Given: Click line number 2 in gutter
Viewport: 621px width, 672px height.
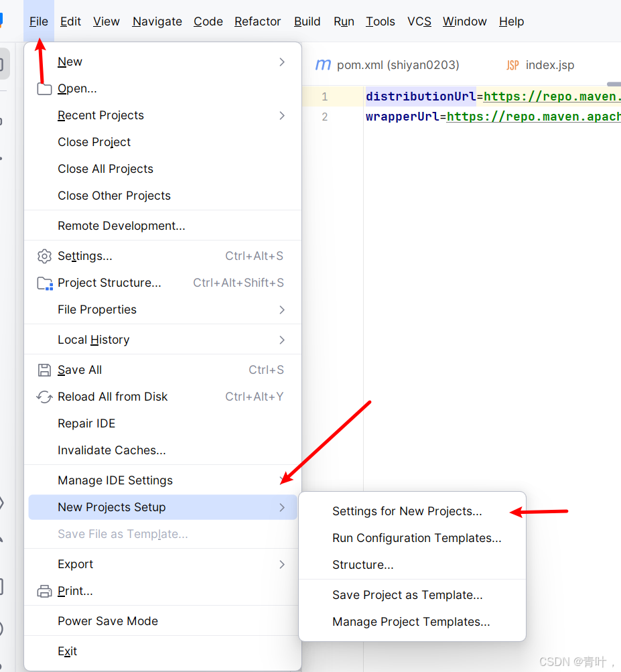Looking at the screenshot, I should 325,117.
